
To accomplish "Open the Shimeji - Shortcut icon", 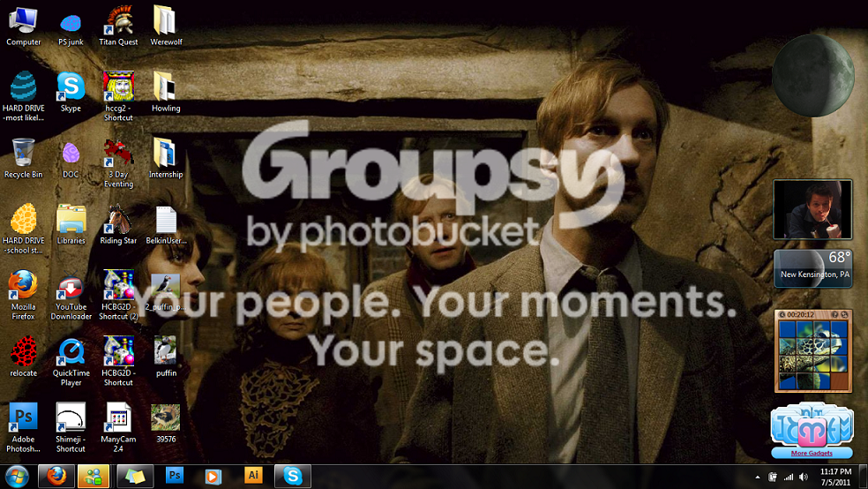I will pos(71,427).
